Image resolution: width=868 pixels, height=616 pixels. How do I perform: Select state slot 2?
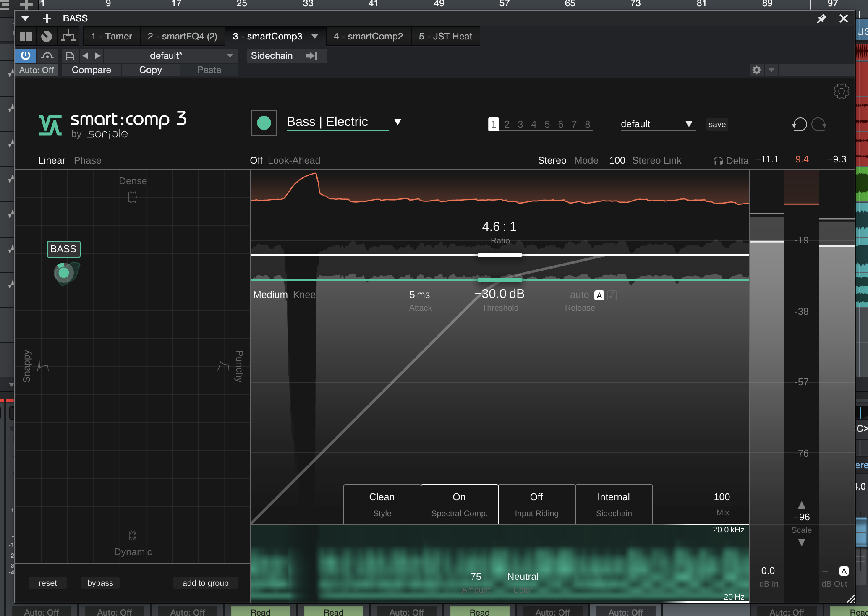point(507,124)
